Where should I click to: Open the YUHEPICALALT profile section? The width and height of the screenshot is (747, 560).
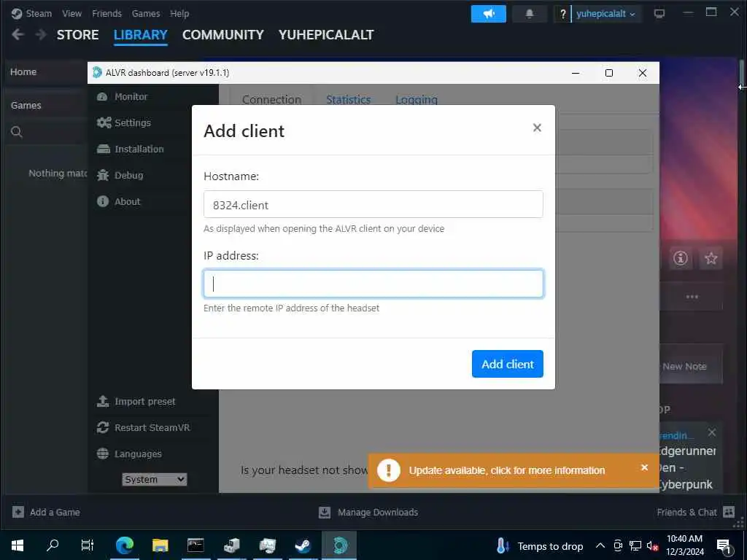[326, 35]
